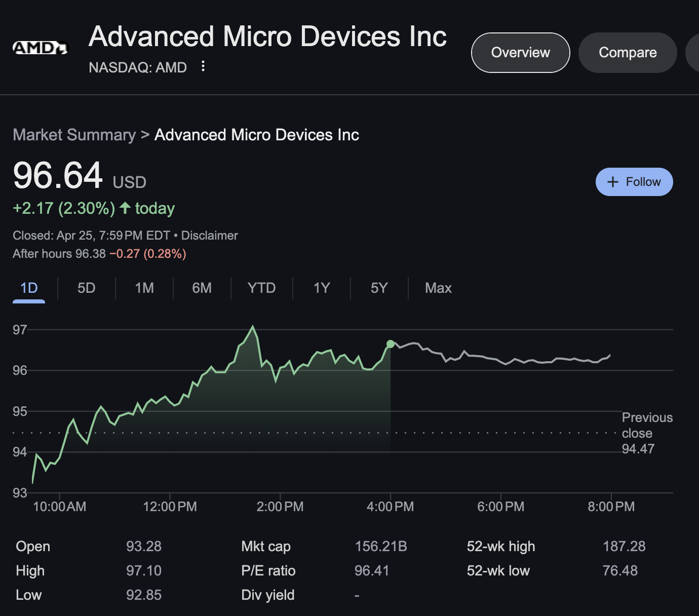Click the NASDAQ: AMD ticker text
The image size is (699, 616).
(x=138, y=67)
